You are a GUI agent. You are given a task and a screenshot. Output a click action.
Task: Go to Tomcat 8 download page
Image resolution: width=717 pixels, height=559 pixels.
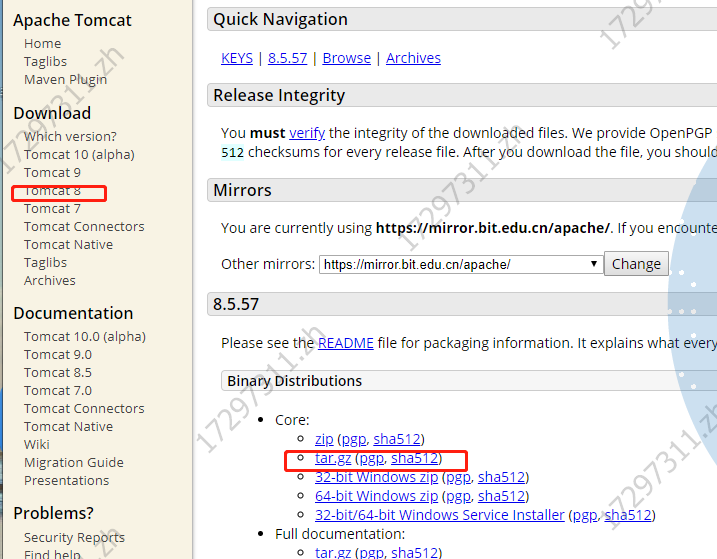52,191
